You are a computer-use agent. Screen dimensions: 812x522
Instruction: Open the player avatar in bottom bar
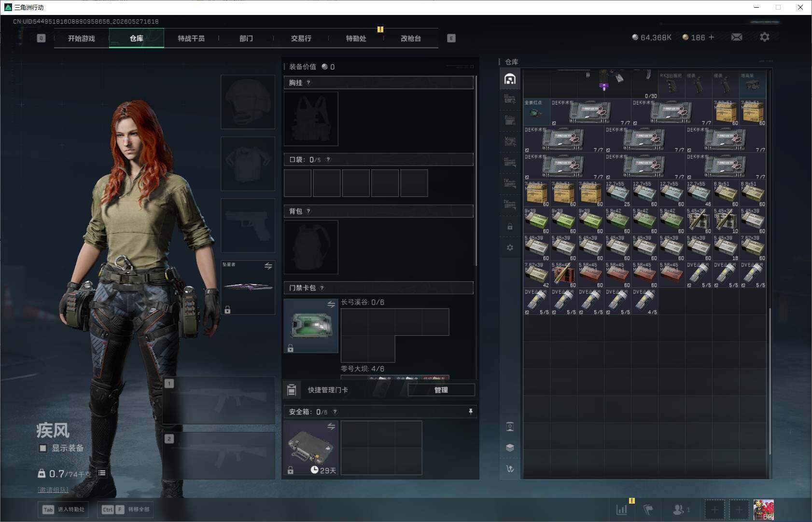[x=764, y=509]
